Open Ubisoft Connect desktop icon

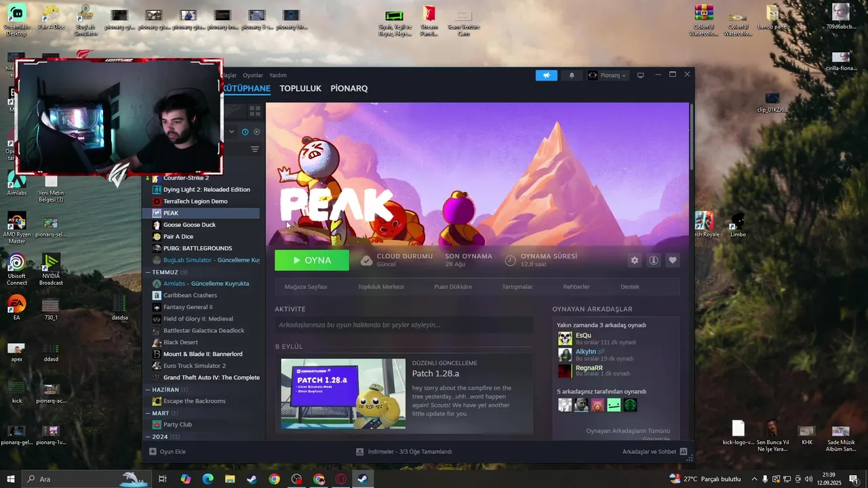tap(17, 269)
